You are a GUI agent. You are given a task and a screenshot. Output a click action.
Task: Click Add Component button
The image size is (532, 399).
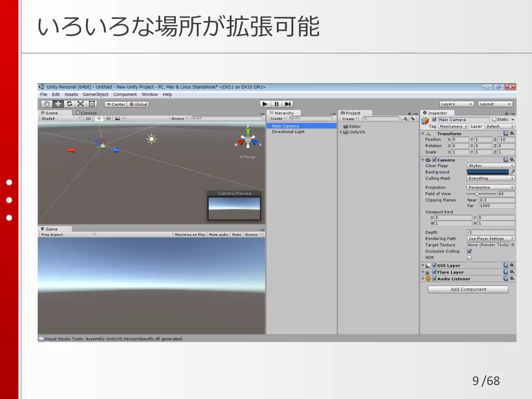tap(468, 289)
